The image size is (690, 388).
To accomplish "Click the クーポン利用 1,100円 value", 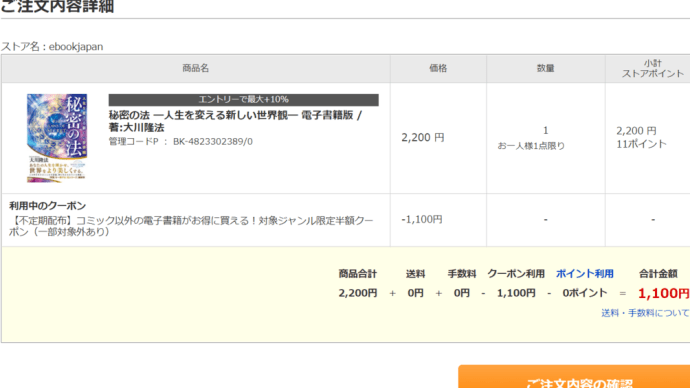I will 516,293.
